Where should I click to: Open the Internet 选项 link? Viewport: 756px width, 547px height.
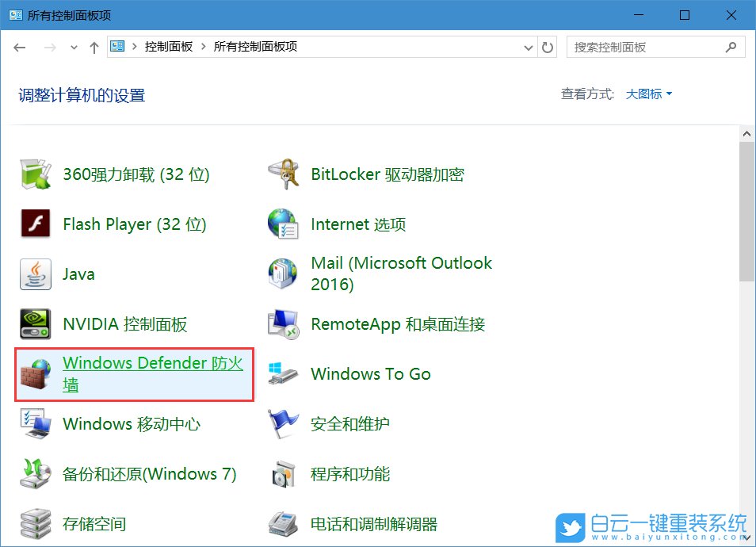358,224
